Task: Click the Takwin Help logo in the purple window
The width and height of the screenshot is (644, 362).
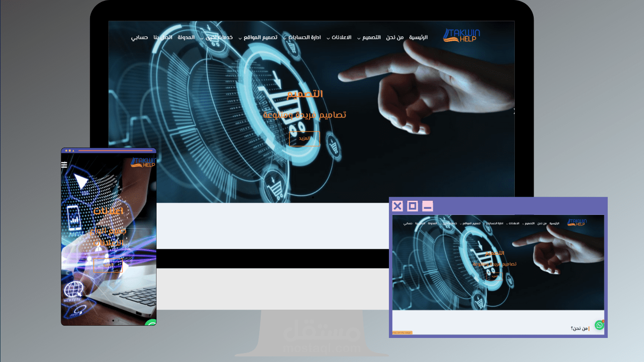Action: (577, 222)
